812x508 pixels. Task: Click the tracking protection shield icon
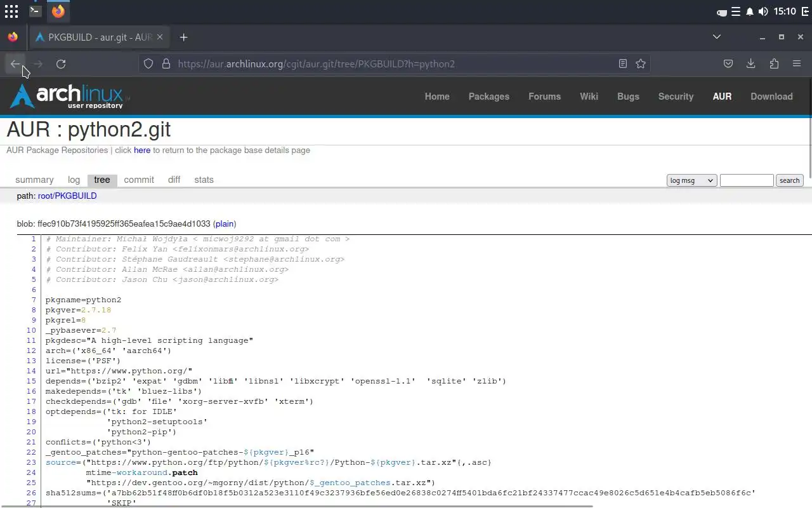click(x=148, y=63)
